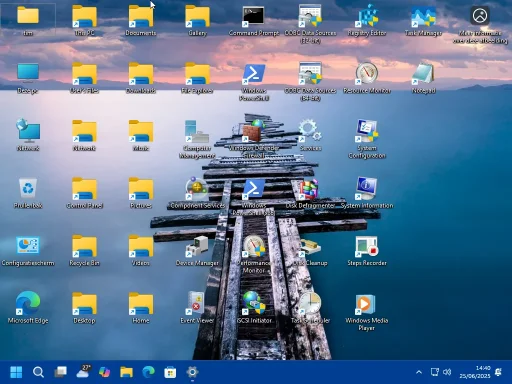
Task: Launch the Disk Defragmenter shortcut
Action: point(310,193)
